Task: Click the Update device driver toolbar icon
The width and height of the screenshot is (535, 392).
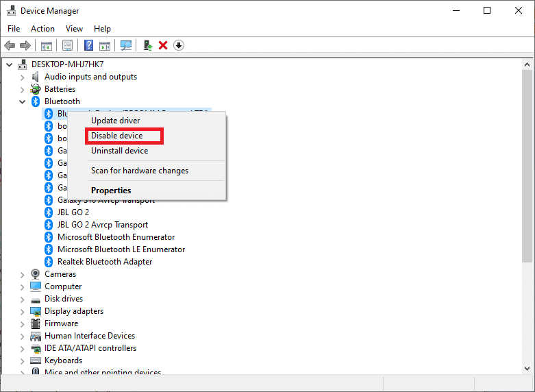Action: 147,45
